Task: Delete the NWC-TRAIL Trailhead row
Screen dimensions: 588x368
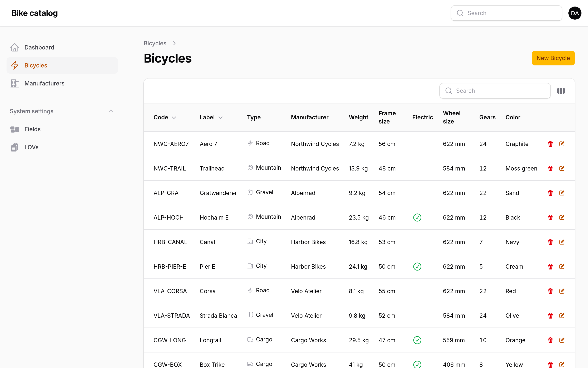Action: (550, 168)
